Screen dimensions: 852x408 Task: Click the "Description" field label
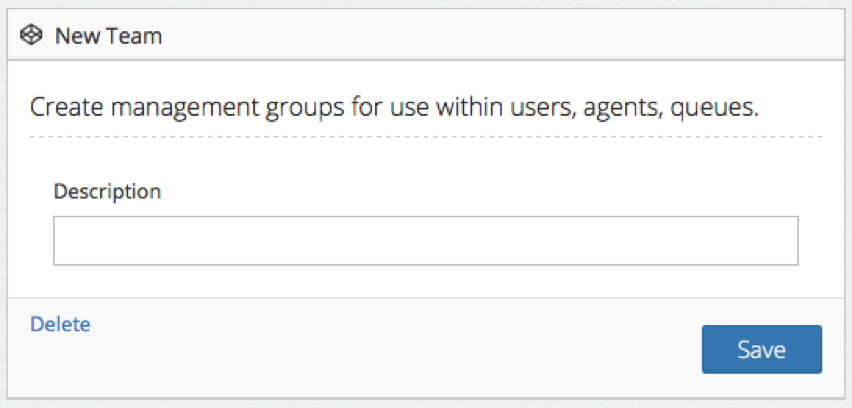pos(107,190)
